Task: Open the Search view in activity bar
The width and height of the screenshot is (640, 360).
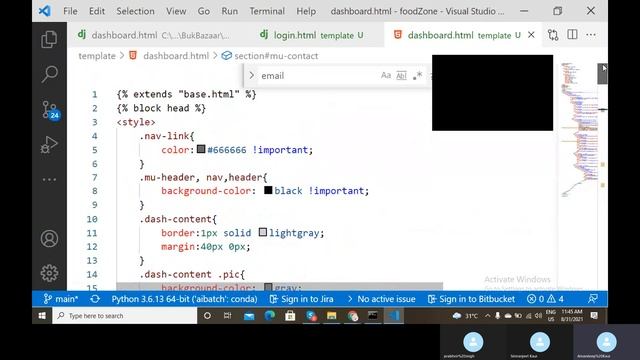Action: point(49,74)
